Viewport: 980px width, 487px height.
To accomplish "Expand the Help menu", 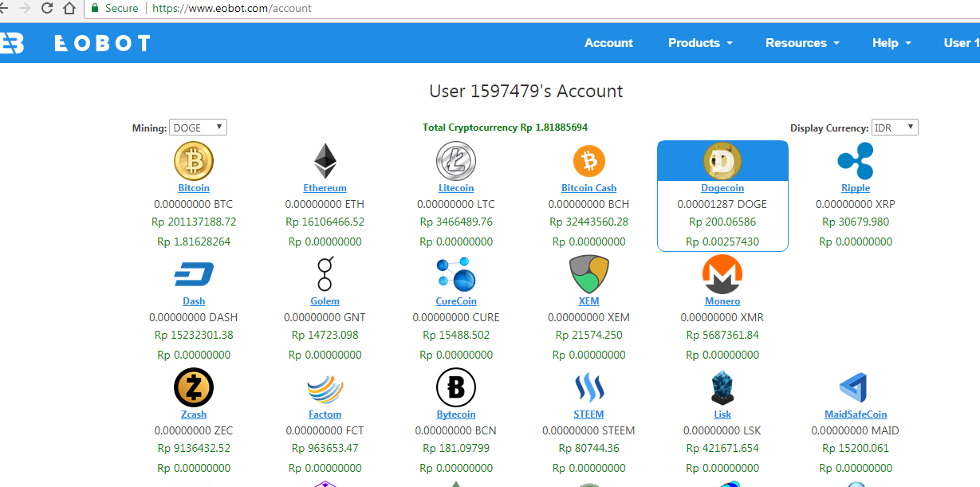I will coord(891,43).
